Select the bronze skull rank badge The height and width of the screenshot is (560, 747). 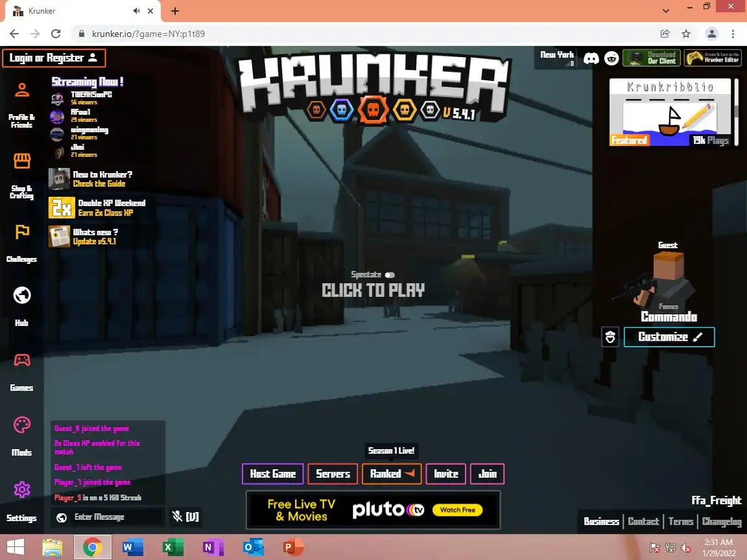[316, 110]
